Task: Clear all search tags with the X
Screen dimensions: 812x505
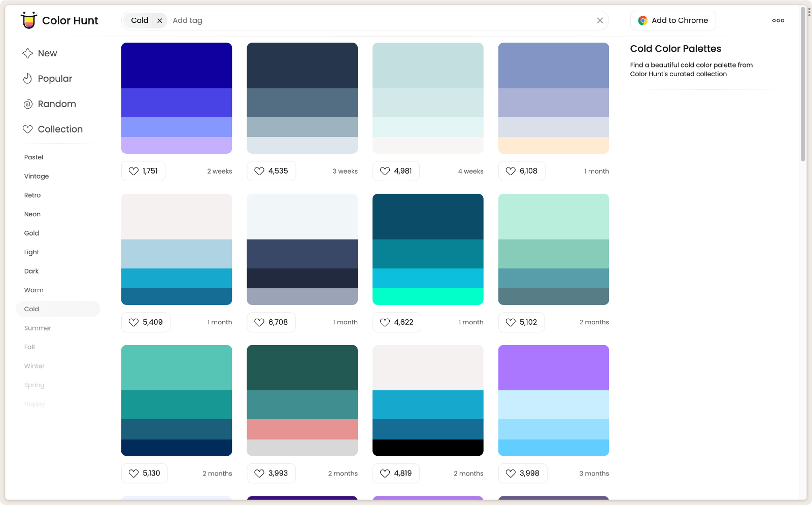Action: [600, 20]
